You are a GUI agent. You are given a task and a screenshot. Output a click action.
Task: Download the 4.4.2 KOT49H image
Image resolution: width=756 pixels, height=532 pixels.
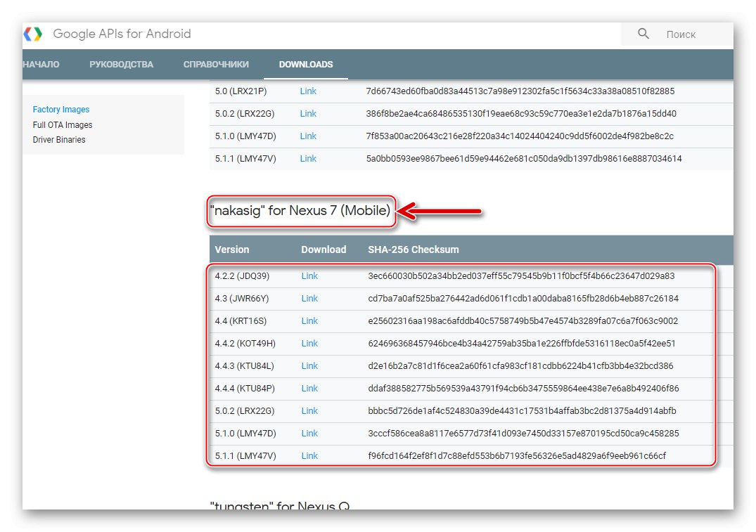[x=309, y=343]
